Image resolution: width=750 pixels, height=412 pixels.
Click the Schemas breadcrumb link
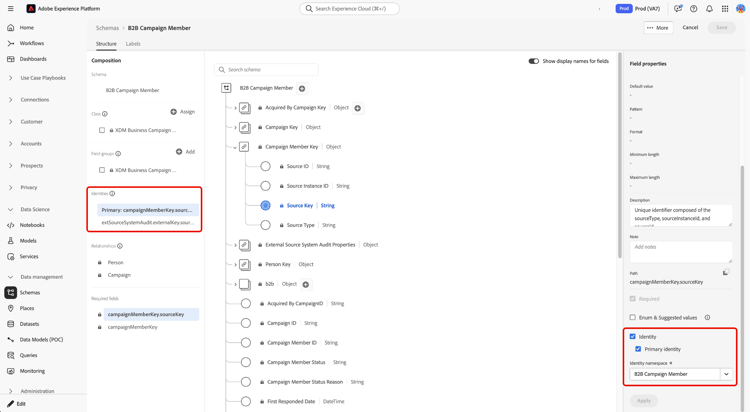[x=107, y=28]
